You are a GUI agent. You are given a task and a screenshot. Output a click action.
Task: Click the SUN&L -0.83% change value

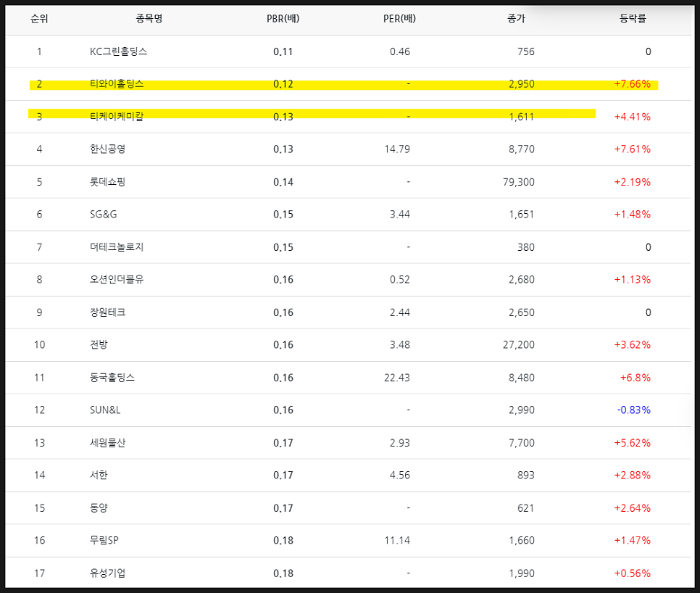click(x=634, y=410)
